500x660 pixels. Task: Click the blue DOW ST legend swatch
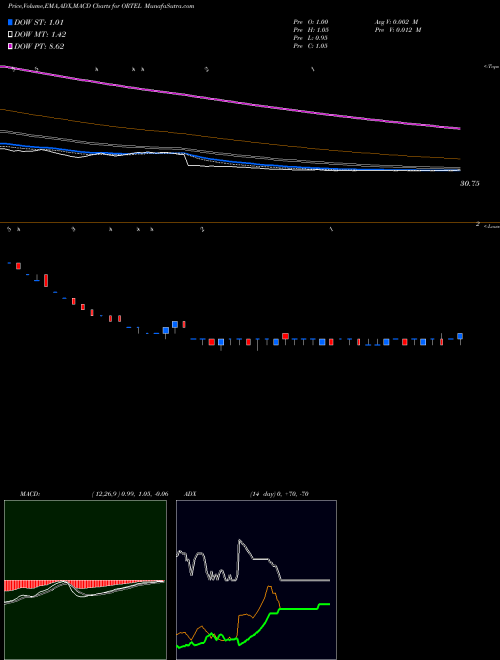[x=10, y=22]
